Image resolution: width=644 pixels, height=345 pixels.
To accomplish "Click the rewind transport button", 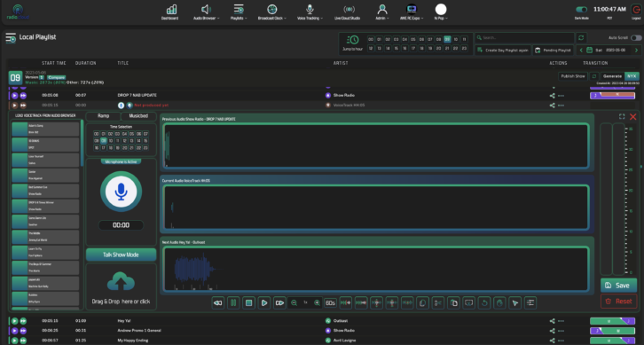I will coord(217,303).
